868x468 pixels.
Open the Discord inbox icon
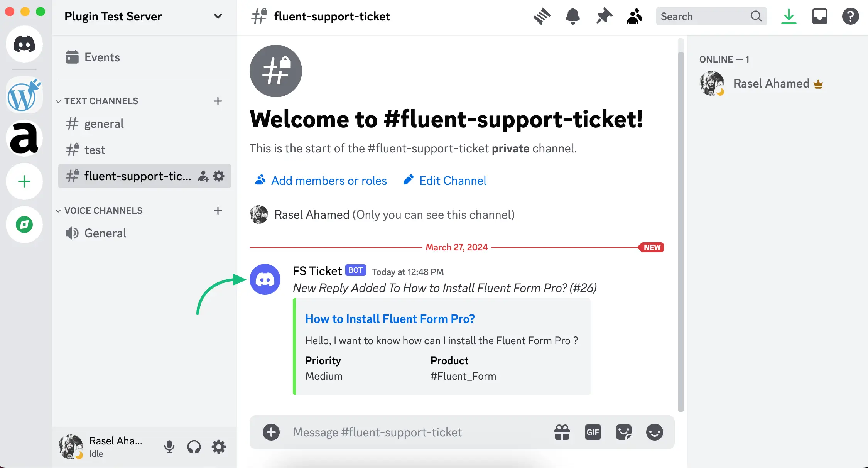tap(820, 16)
